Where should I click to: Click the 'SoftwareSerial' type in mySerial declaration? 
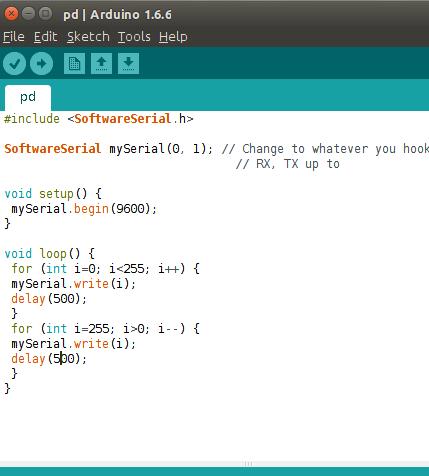click(53, 149)
